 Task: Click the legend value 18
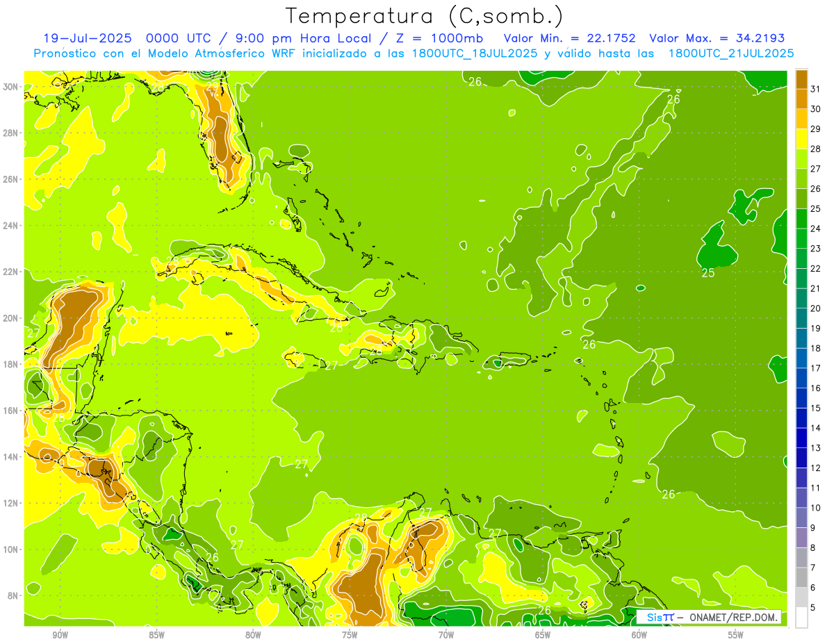pos(816,349)
